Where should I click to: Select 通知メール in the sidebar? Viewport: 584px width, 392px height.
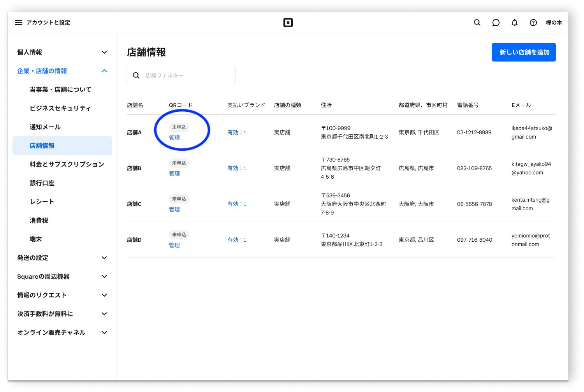coord(45,127)
